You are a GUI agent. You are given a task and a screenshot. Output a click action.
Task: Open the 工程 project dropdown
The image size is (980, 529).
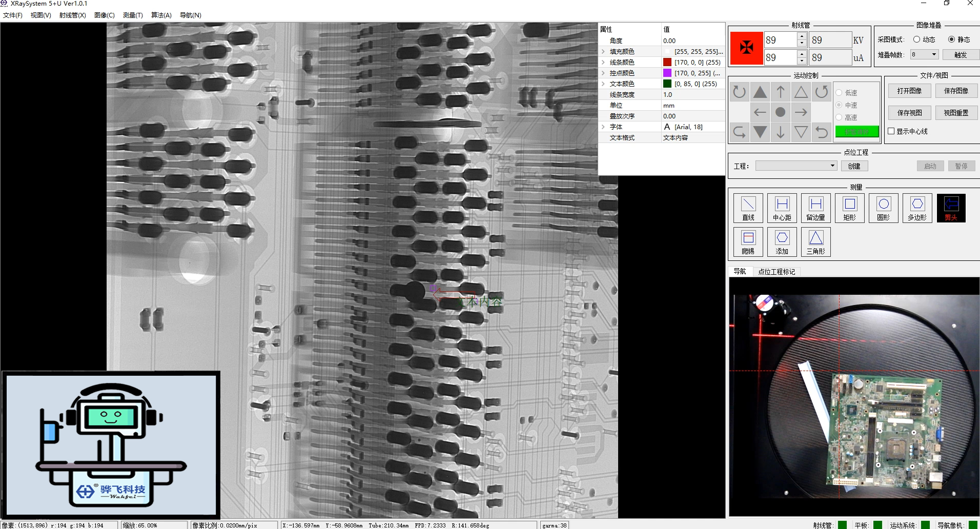click(797, 166)
